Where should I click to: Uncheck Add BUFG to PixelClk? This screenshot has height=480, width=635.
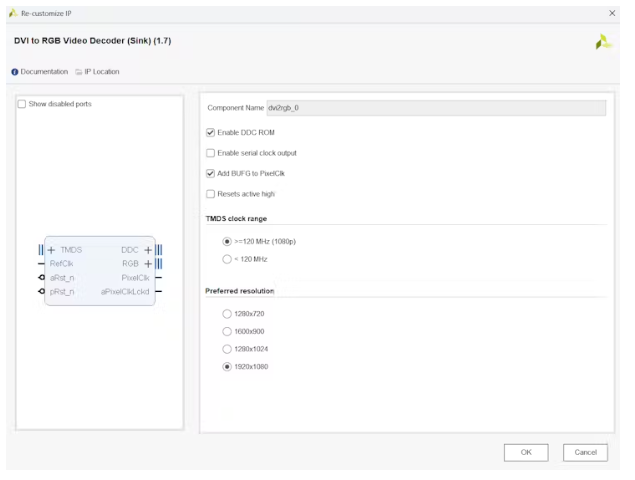click(210, 173)
